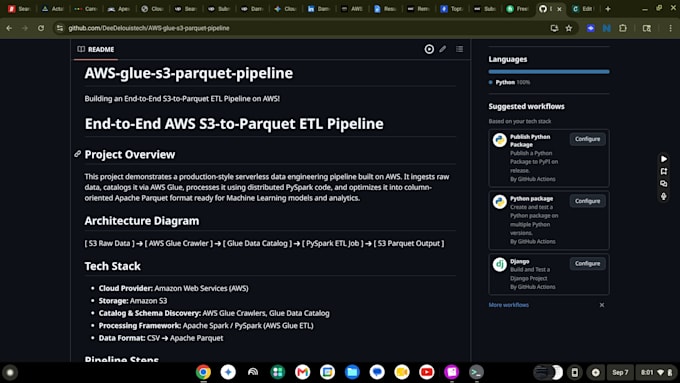Image resolution: width=680 pixels, height=383 pixels.
Task: Click the Django workflow logo
Action: coord(500,264)
